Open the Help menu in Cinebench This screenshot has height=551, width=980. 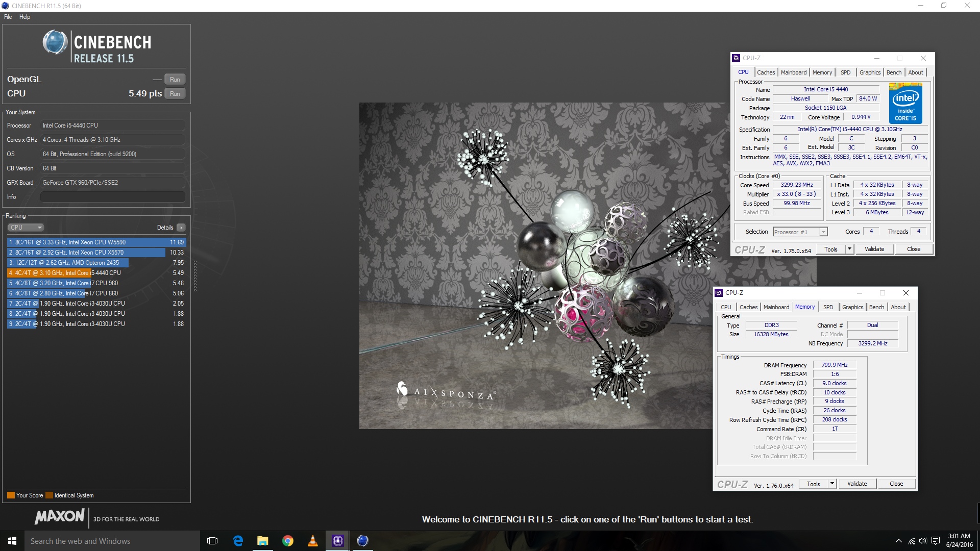[x=25, y=17]
